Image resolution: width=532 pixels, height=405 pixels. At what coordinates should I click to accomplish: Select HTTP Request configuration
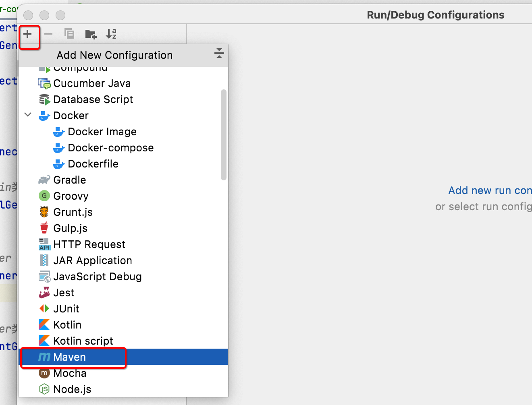tap(123, 244)
